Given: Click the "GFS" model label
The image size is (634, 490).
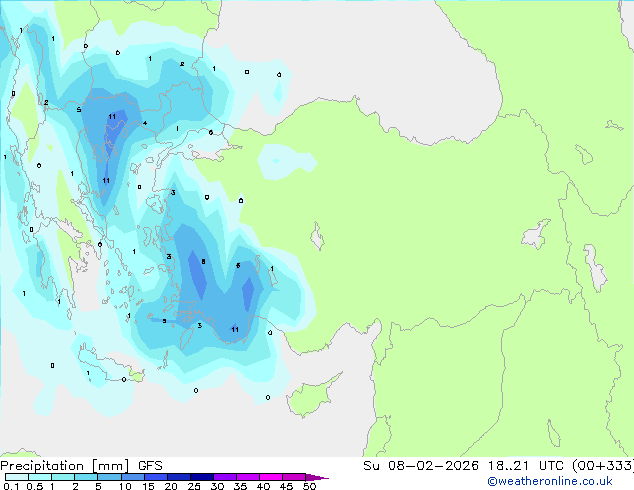Looking at the screenshot, I should tap(150, 466).
